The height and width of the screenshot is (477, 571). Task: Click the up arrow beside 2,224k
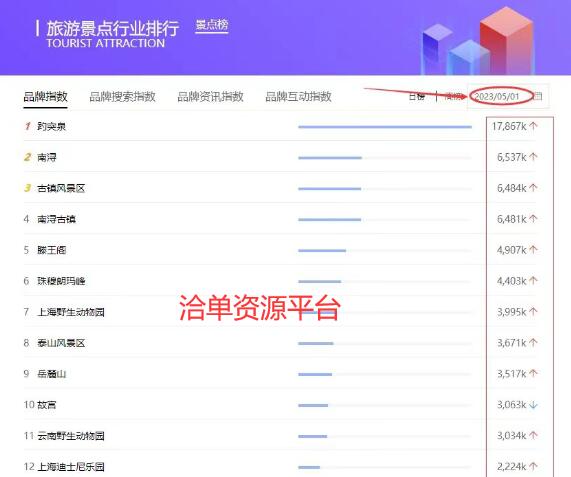[x=533, y=466]
